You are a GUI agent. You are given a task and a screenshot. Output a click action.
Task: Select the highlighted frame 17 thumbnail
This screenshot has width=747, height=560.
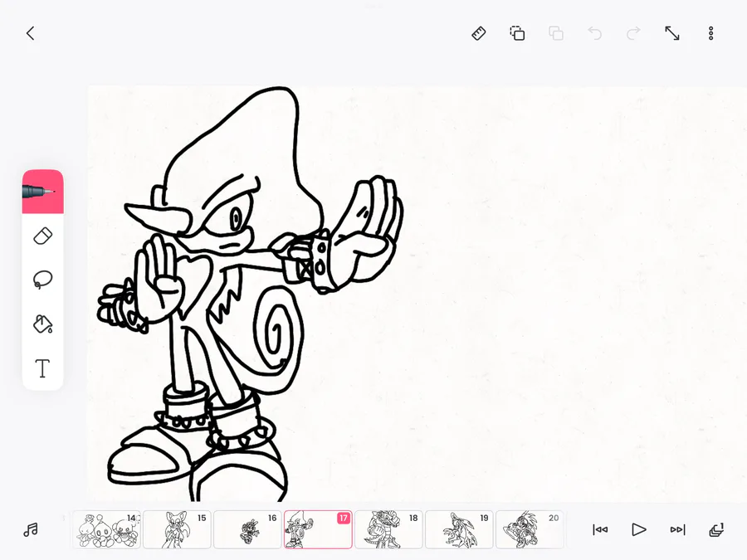click(318, 529)
